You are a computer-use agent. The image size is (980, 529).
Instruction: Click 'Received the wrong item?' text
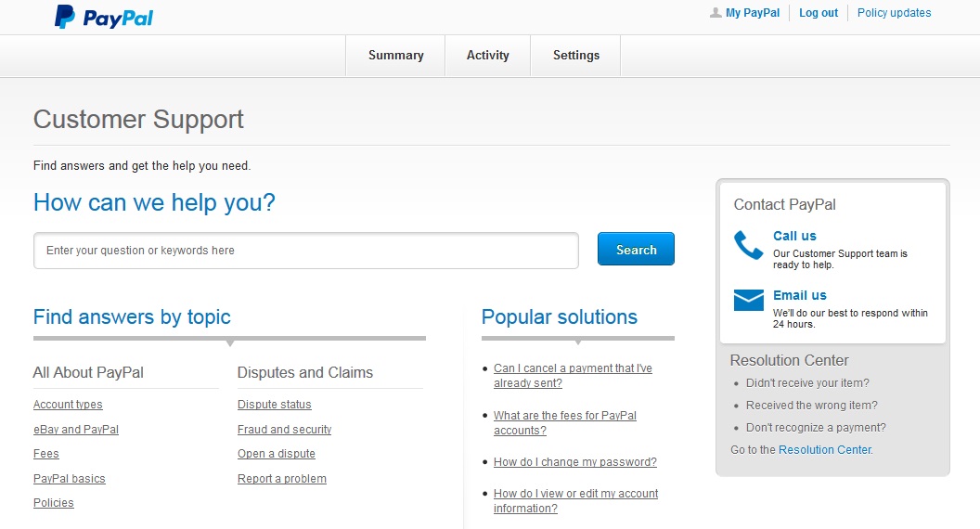point(811,406)
